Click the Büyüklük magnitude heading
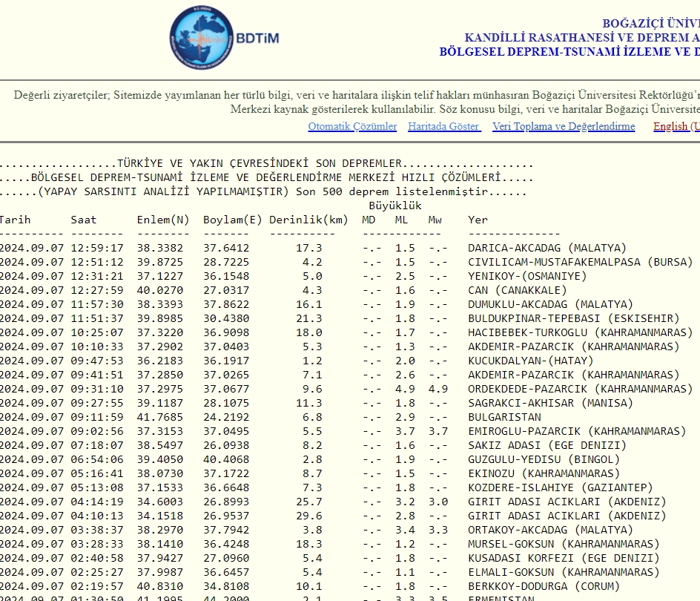The height and width of the screenshot is (601, 700). pos(395,206)
